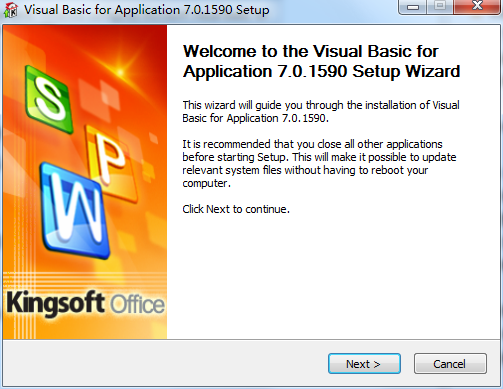Click the 'Click Next to continue.' text

236,209
